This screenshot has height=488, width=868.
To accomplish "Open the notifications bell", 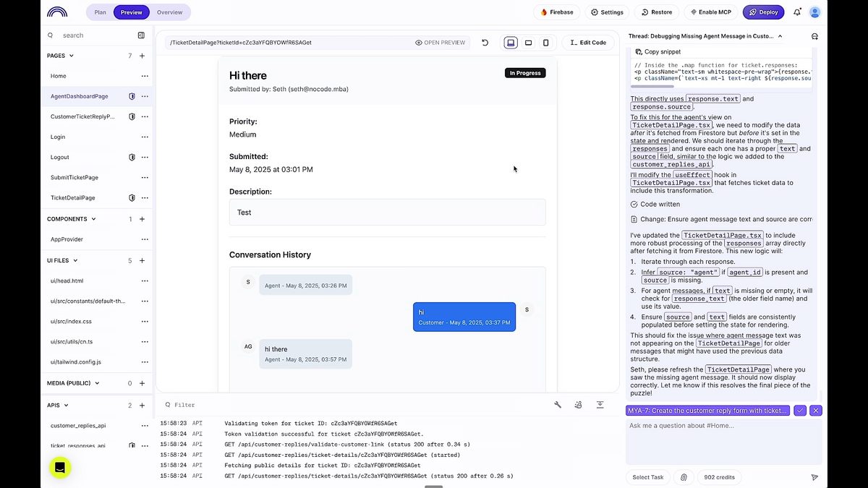I will point(797,12).
